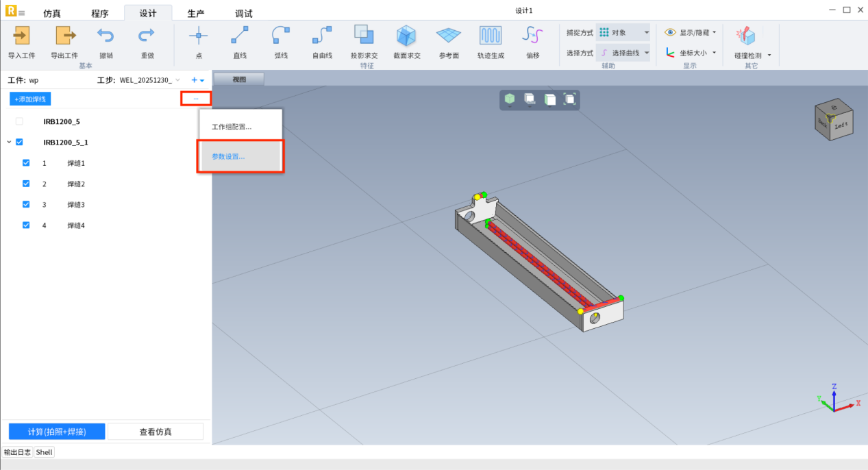868x470 pixels.
Task: Click the 导出工件 export workpiece icon
Action: (64, 36)
